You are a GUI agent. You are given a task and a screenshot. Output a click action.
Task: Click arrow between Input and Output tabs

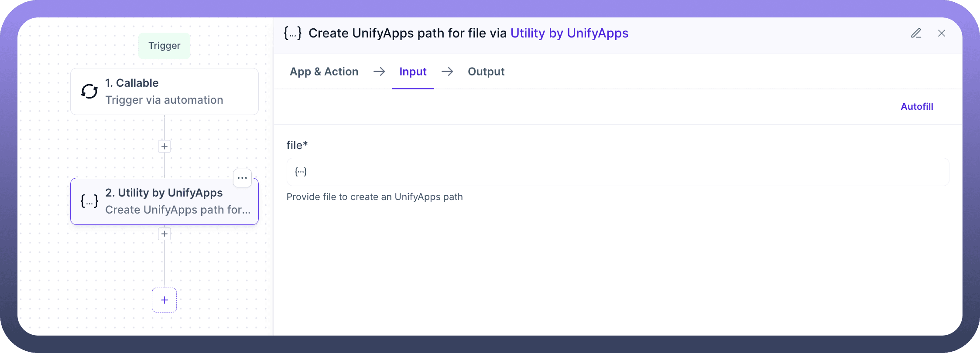(447, 71)
